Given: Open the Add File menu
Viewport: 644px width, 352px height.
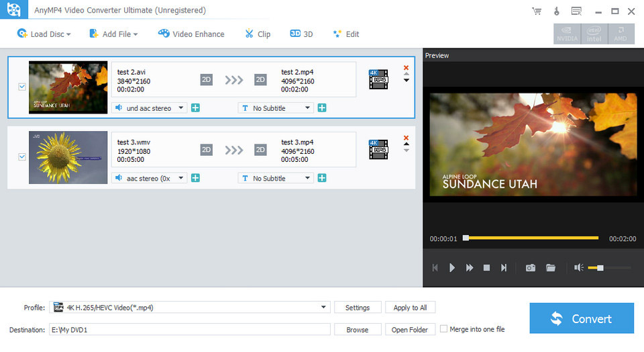Looking at the screenshot, I should (x=113, y=34).
